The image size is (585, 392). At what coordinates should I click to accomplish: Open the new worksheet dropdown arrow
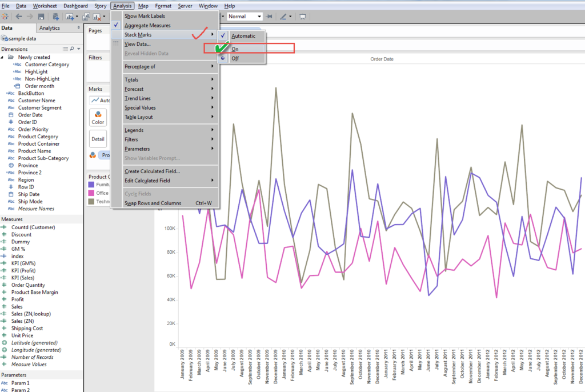pyautogui.click(x=77, y=17)
